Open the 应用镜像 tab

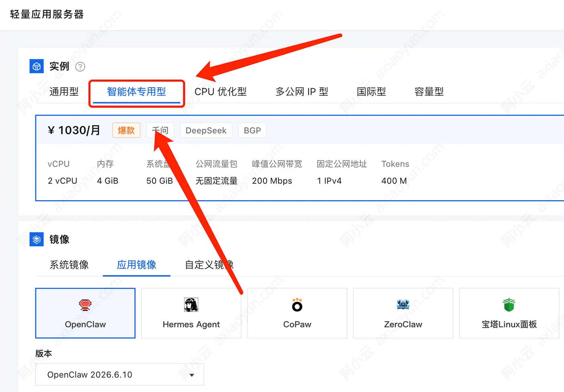click(137, 265)
